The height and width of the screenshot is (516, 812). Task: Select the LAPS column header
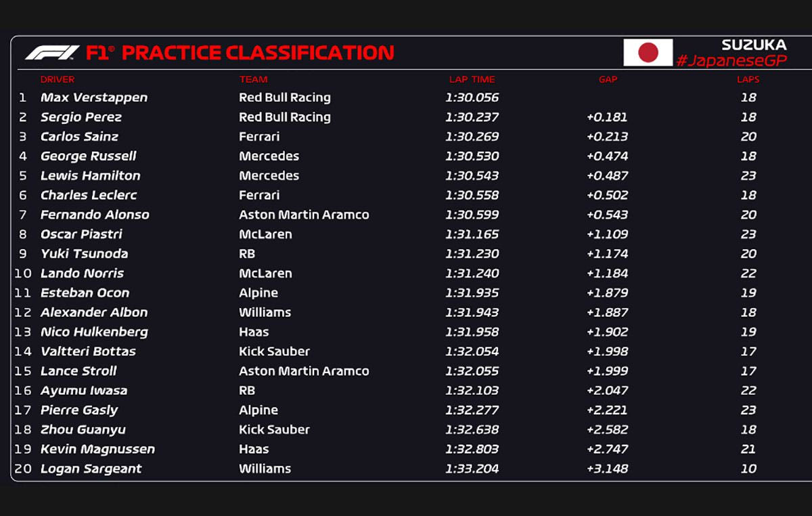pyautogui.click(x=748, y=79)
